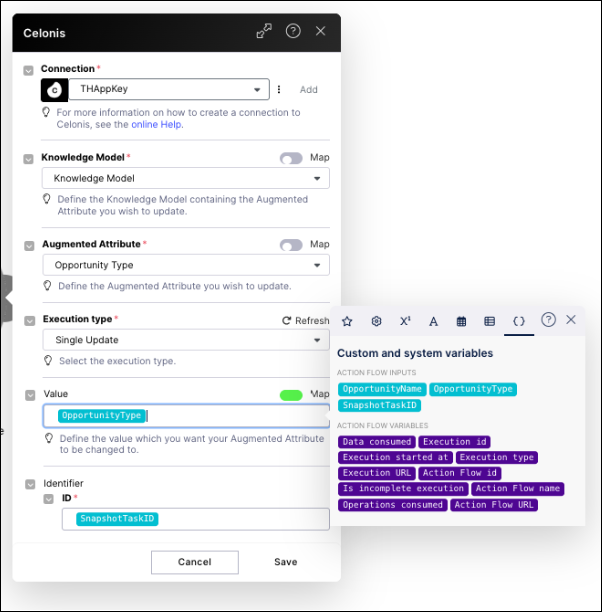Screen dimensions: 602x612
Task: Insert the Data consumed variable
Action: (377, 442)
